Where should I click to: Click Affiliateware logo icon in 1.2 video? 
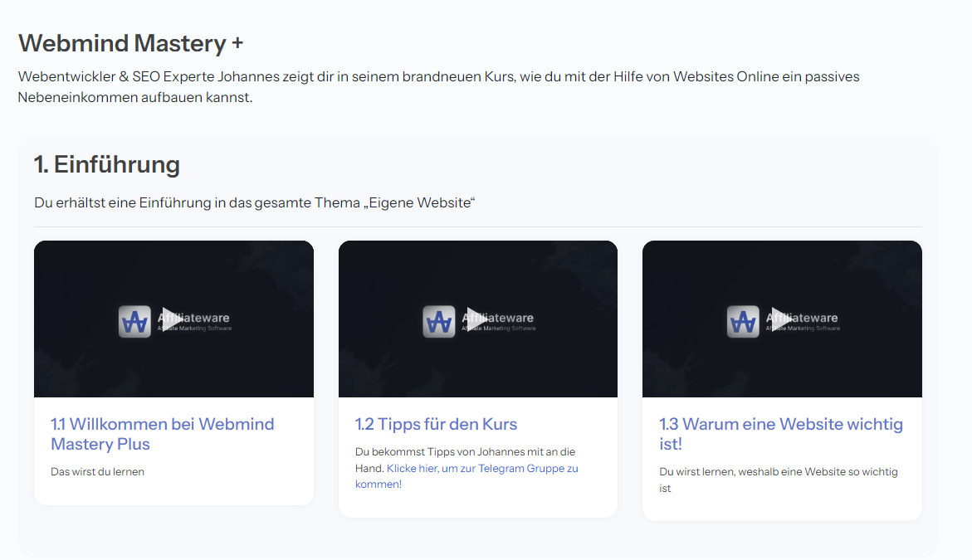[439, 322]
